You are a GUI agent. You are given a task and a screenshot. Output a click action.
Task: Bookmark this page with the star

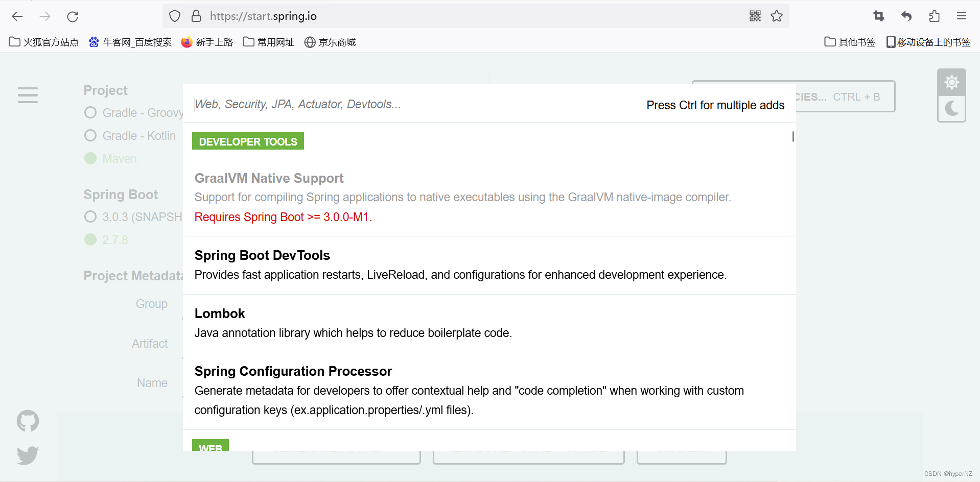pyautogui.click(x=777, y=16)
